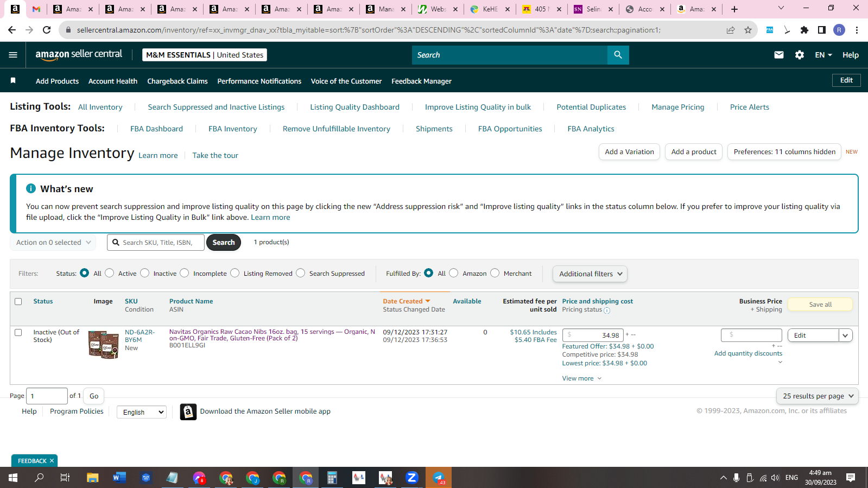Tick the checkbox for the Navitas Organics row
The height and width of the screenshot is (488, 868).
pos(18,332)
